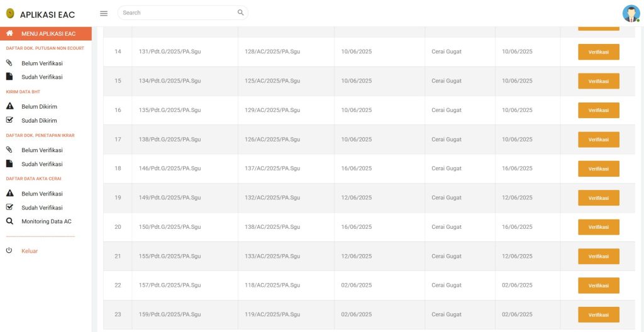Click the home icon beside Menu Aplikasi EAC
This screenshot has width=644, height=332.
[x=9, y=33]
